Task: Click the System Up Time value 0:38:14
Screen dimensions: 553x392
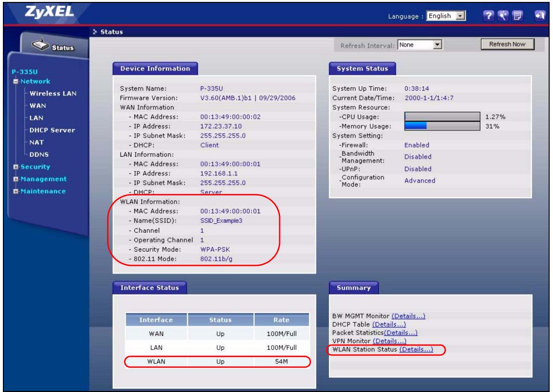Action: (x=416, y=89)
